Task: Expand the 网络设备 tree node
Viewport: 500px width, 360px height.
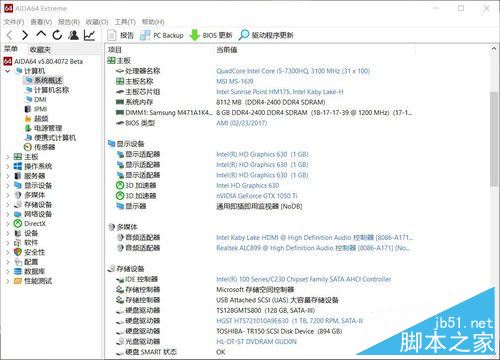Action: coord(8,214)
